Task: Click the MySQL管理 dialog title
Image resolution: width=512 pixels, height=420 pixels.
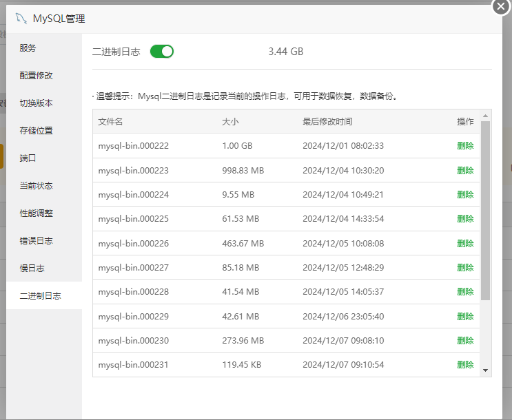Action: 59,19
